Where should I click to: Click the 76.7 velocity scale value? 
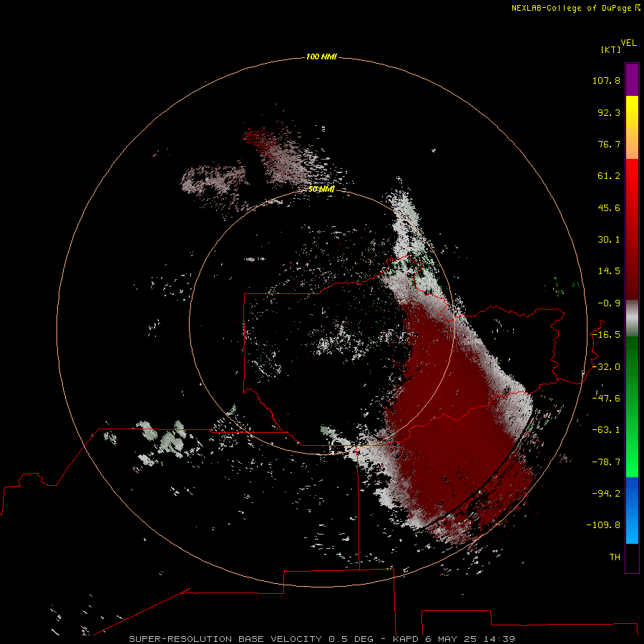click(609, 144)
